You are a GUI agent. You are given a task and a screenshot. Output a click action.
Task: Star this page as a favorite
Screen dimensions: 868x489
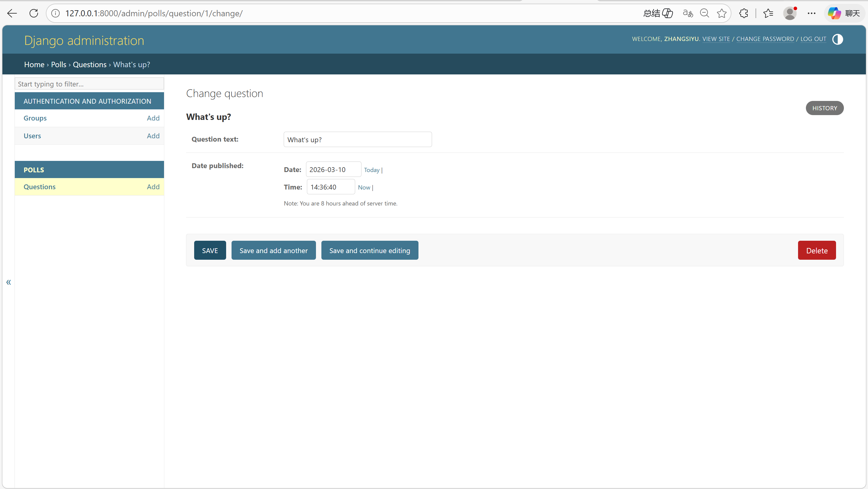pyautogui.click(x=721, y=14)
